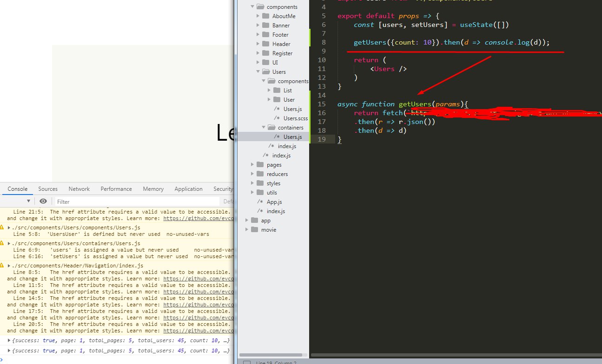The height and width of the screenshot is (364, 602).
Task: Click 'useState' in editor line 6
Action: (476, 25)
